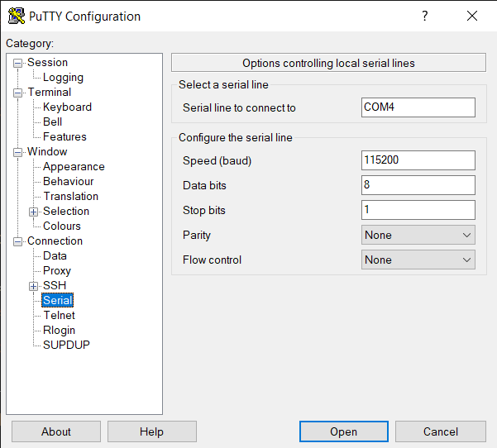This screenshot has height=448, width=497.
Task: Expand the Selection subcategory under Window
Action: pyautogui.click(x=34, y=212)
